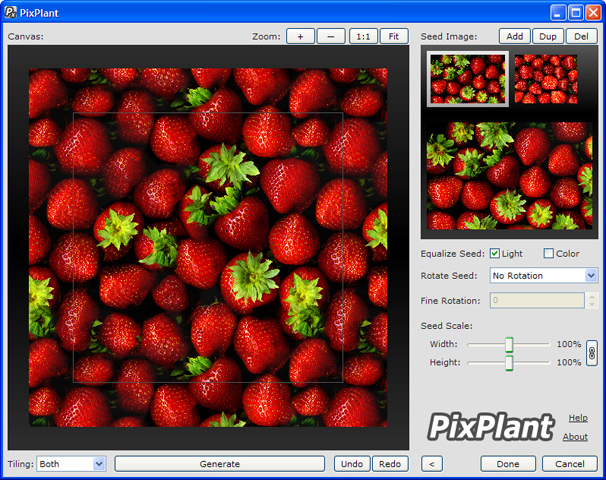
Task: Click the seed Height slider handle
Action: 509,362
